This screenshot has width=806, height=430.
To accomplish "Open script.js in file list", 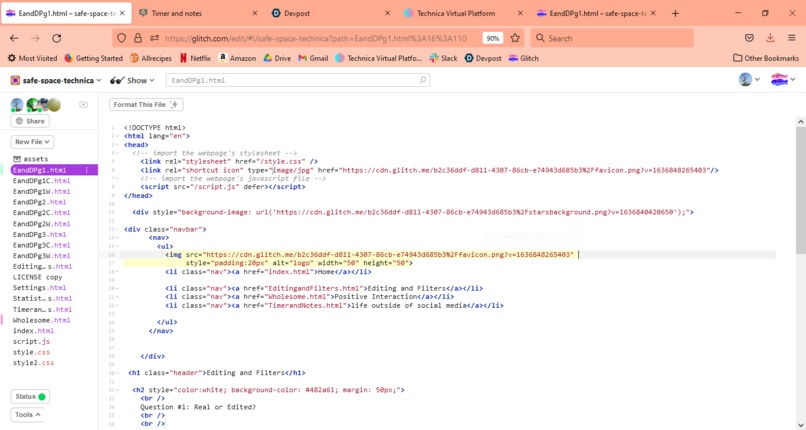I will tap(31, 342).
